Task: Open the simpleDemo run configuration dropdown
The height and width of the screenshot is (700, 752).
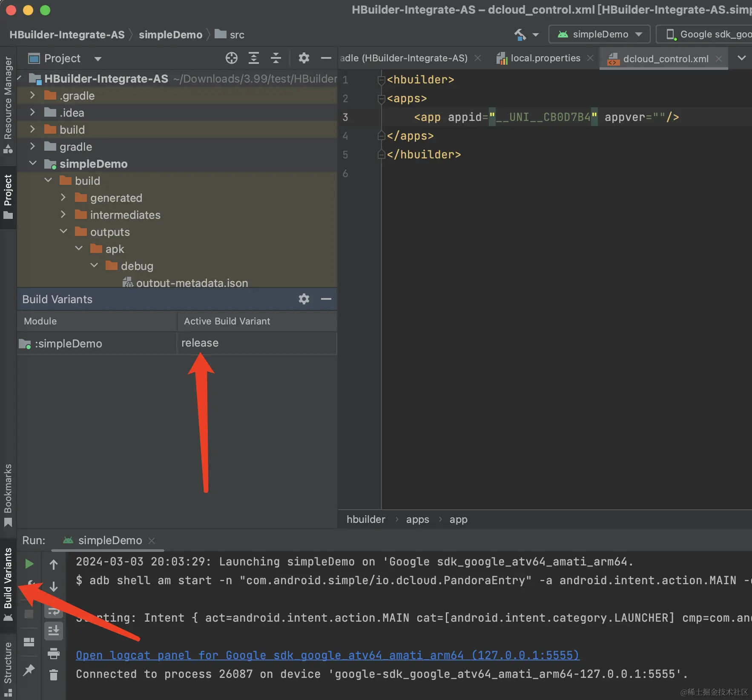Action: pyautogui.click(x=599, y=34)
